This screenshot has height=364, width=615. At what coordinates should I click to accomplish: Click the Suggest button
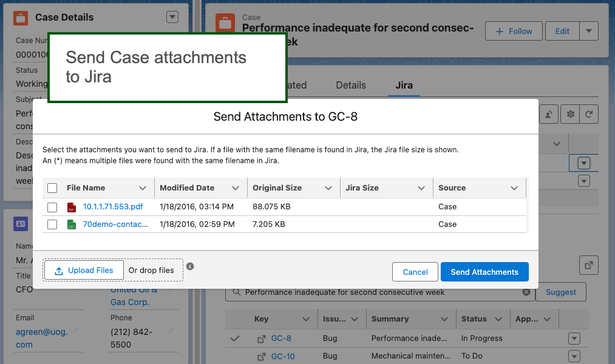click(x=561, y=292)
